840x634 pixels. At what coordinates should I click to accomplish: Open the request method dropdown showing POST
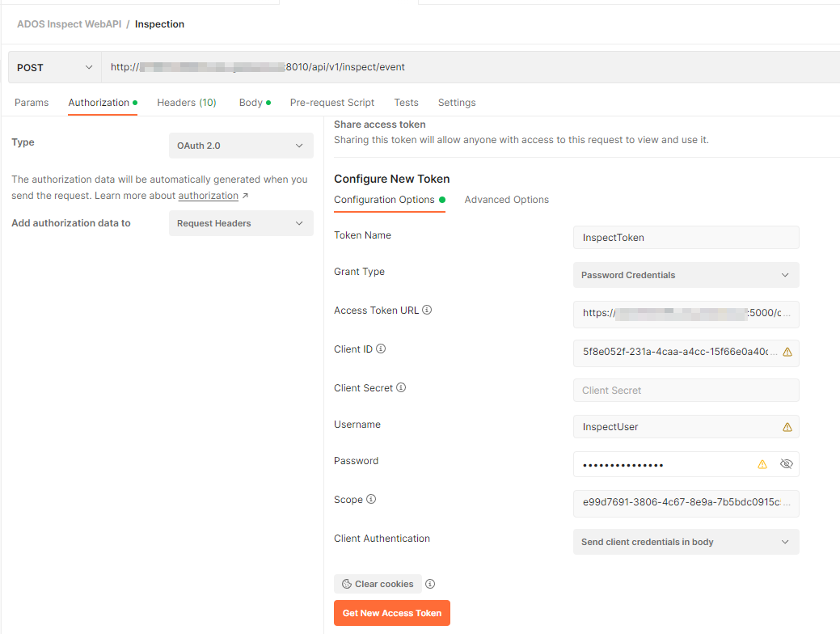[53, 66]
